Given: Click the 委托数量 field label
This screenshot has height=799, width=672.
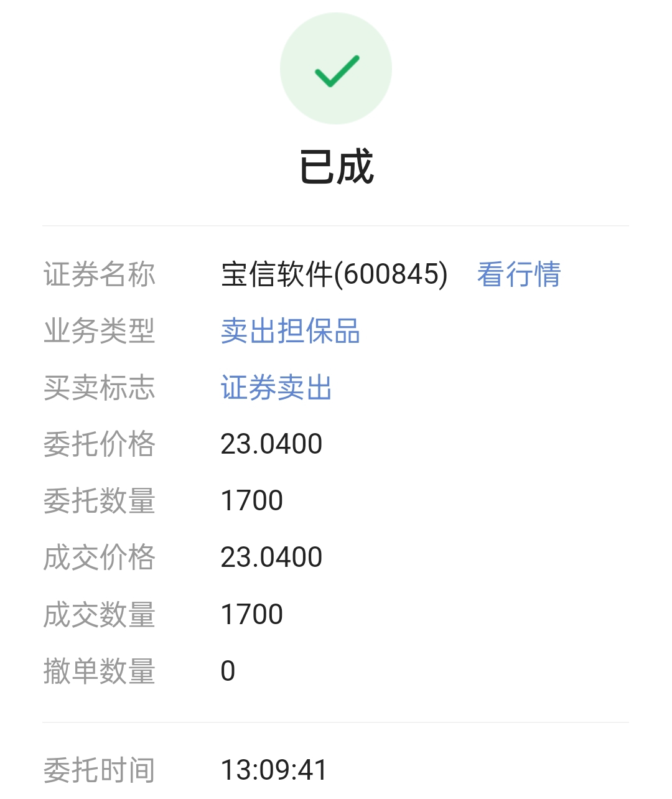Looking at the screenshot, I should point(100,501).
